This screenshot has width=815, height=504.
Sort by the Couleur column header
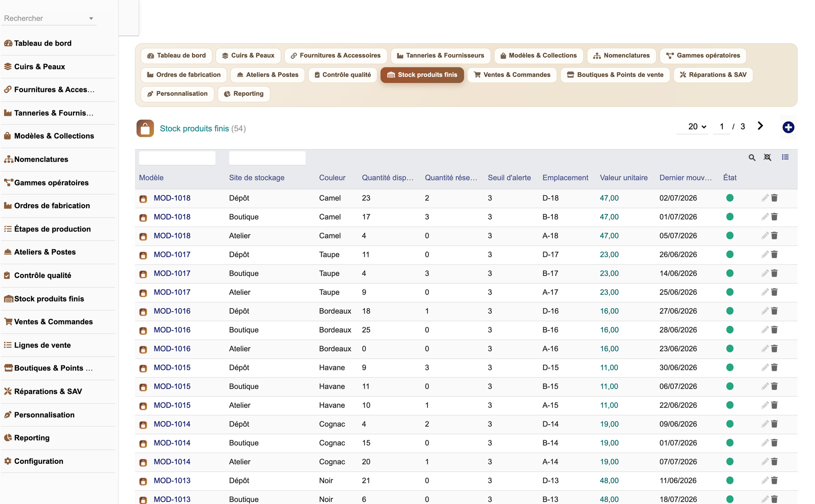tap(332, 177)
